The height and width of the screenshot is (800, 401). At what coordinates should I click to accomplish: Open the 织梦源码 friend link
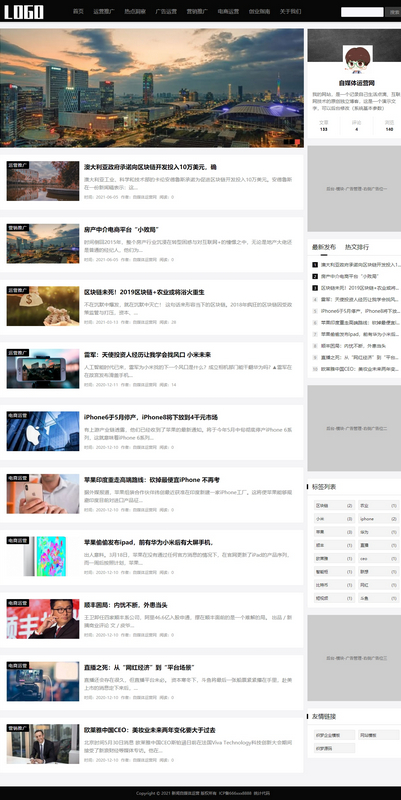pyautogui.click(x=334, y=748)
